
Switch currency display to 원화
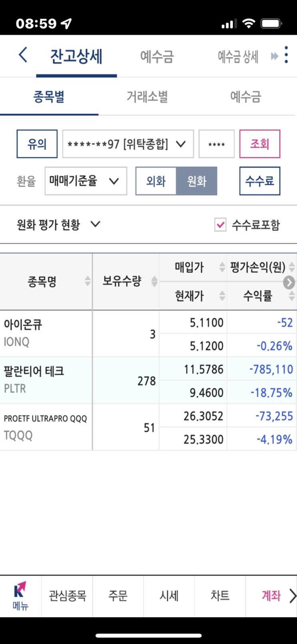click(197, 181)
